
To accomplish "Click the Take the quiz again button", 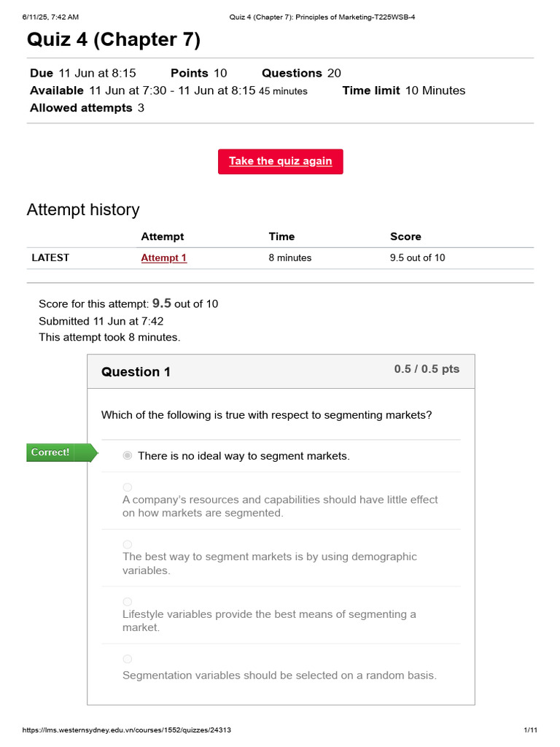I will (x=280, y=161).
